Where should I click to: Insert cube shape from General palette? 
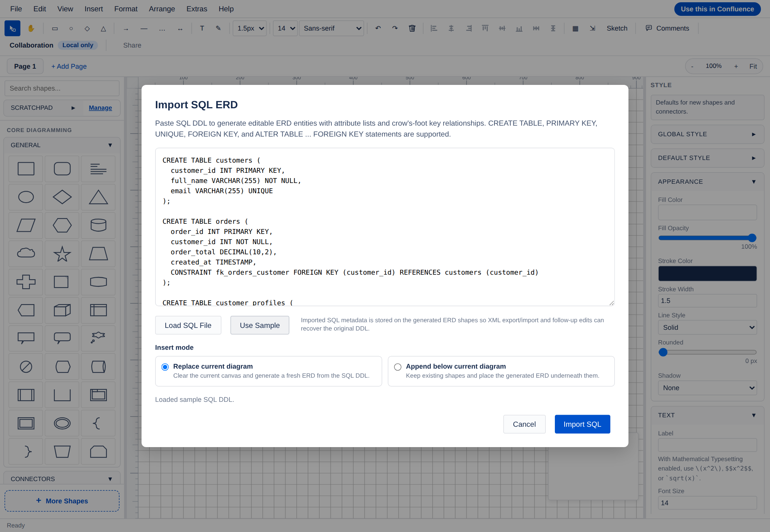62,310
